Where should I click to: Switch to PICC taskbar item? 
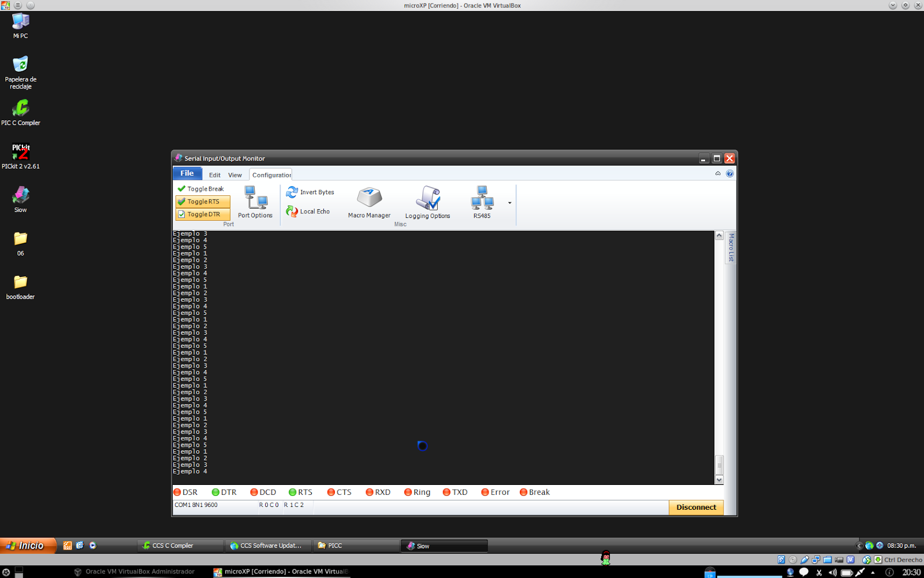[x=356, y=546]
